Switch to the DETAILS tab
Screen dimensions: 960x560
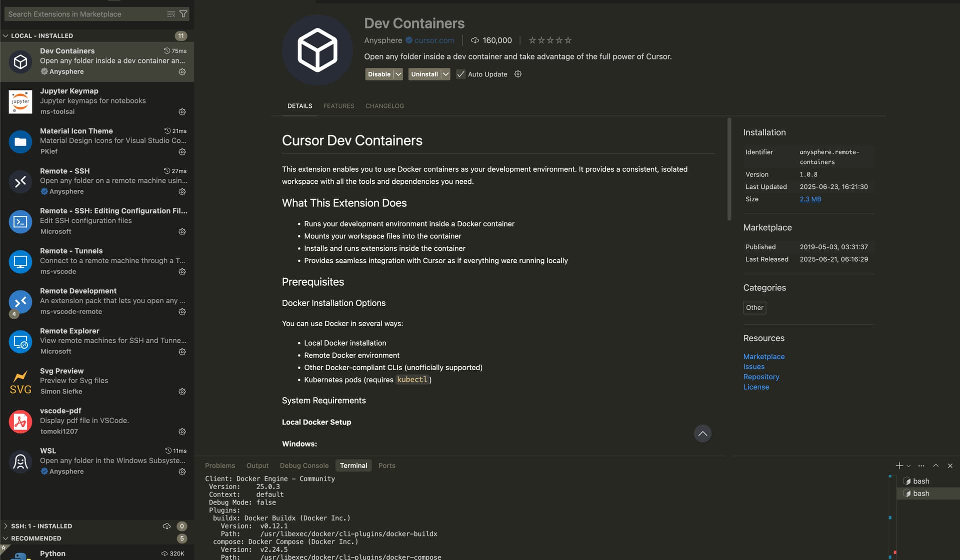pos(299,106)
